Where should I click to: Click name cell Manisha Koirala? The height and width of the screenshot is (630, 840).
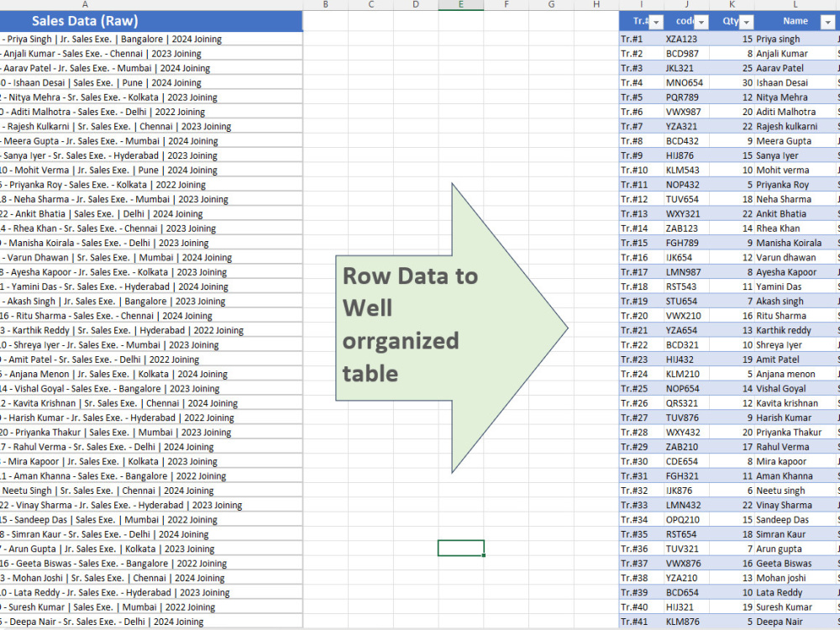point(795,243)
